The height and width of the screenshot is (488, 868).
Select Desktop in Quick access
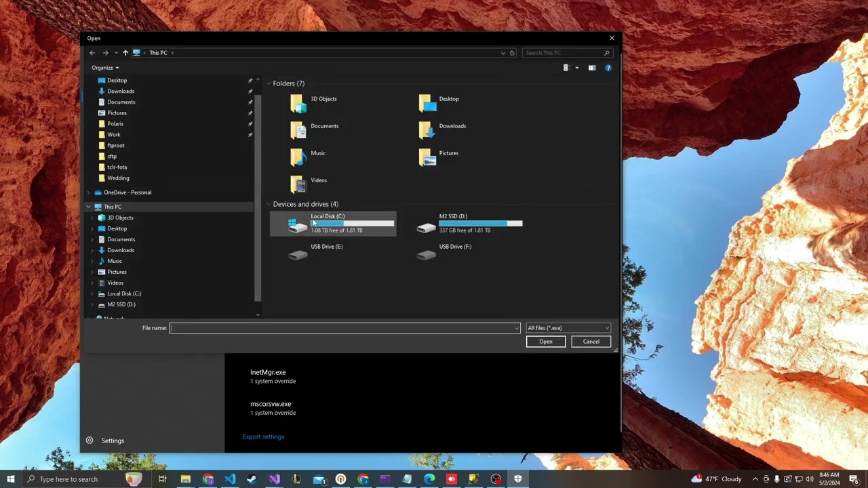tap(117, 80)
